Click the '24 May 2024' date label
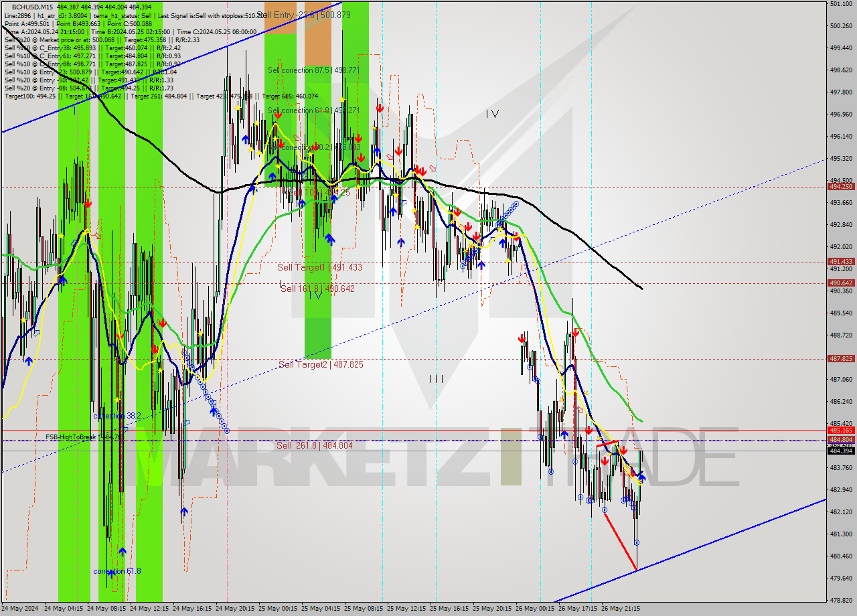Screen dimensions: 857x616 (x=19, y=609)
